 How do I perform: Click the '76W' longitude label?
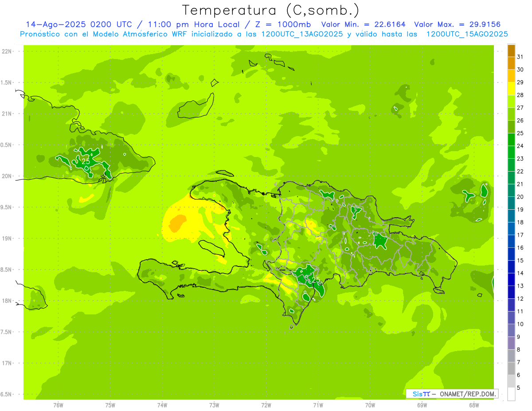tap(58, 405)
